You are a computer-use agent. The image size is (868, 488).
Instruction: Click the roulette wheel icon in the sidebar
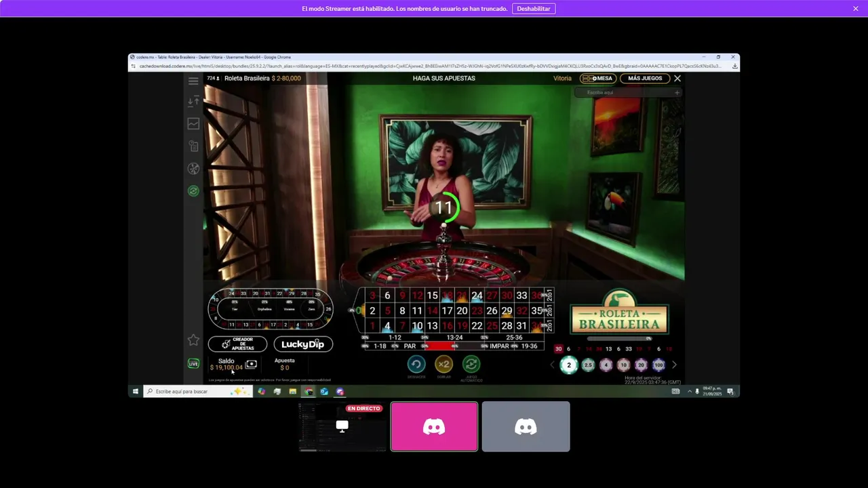pos(193,169)
